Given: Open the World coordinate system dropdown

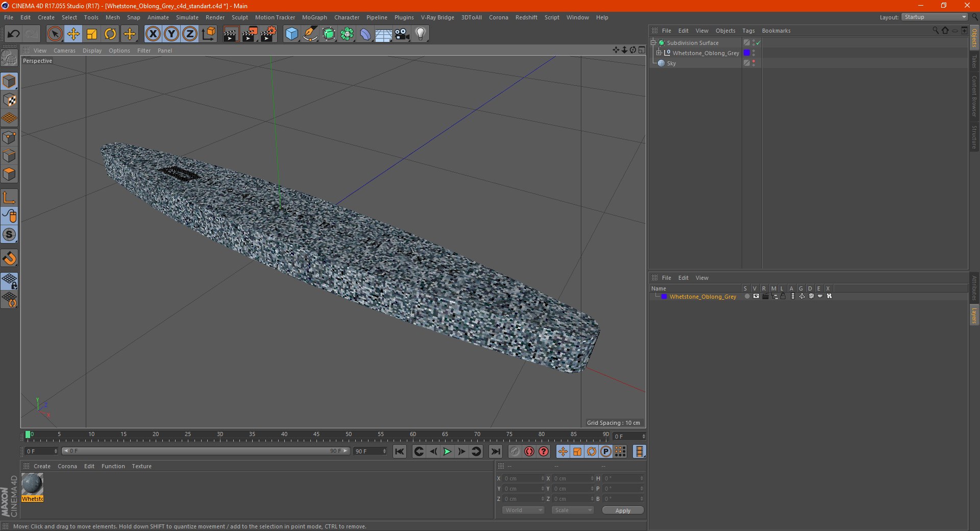Looking at the screenshot, I should point(523,510).
